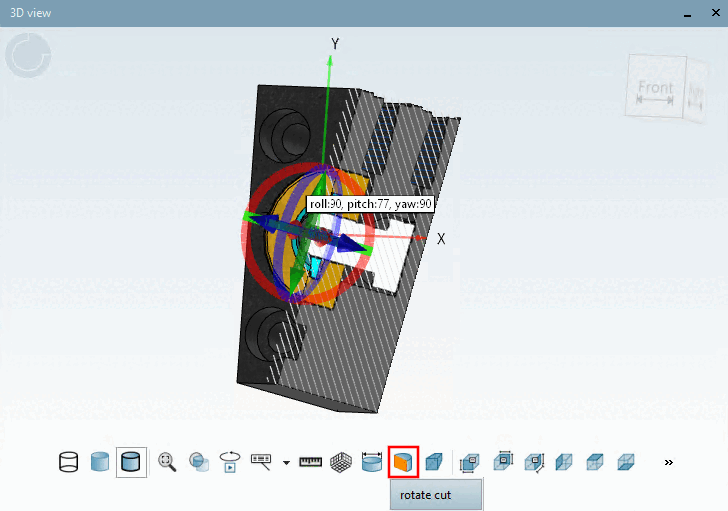This screenshot has width=728, height=511.
Task: Select solid shaded cylinder display mode
Action: click(x=100, y=462)
